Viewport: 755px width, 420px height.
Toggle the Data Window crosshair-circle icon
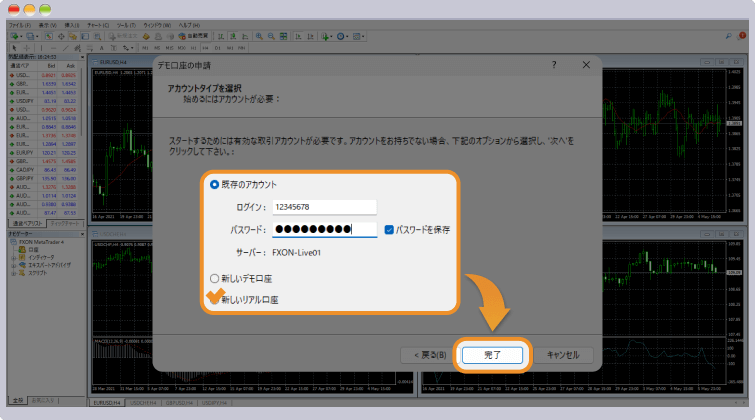(61, 36)
